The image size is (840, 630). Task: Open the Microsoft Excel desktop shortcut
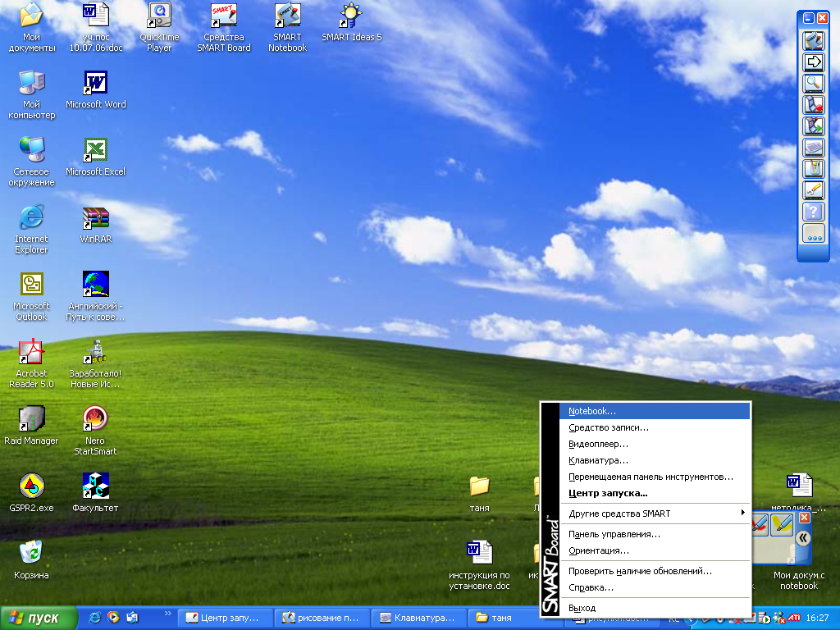click(96, 157)
